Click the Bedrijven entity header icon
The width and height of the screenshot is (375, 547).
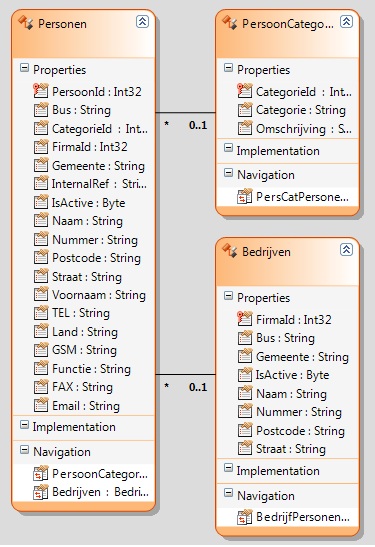tap(230, 250)
